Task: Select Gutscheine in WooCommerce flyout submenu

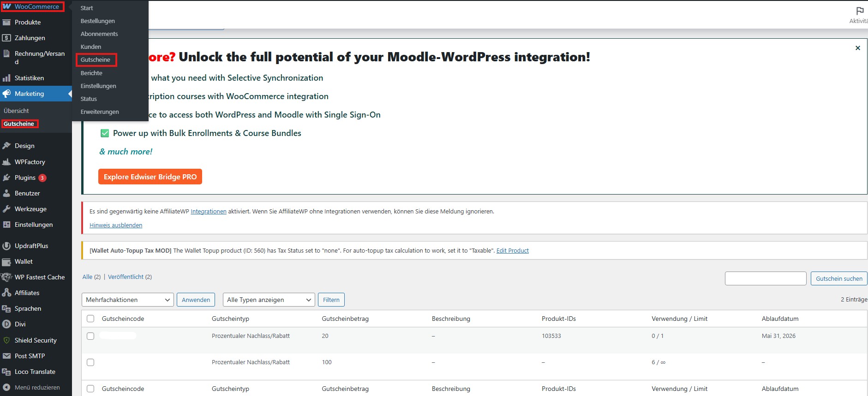Action: pyautogui.click(x=96, y=59)
